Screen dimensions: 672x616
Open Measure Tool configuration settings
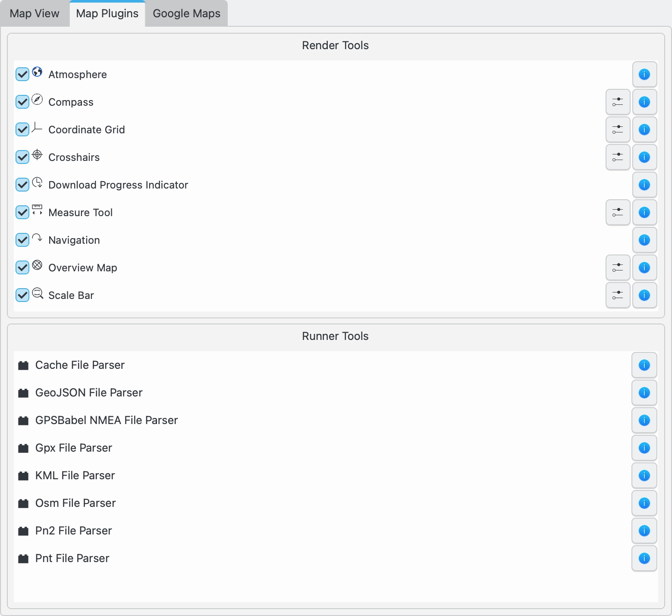point(618,212)
